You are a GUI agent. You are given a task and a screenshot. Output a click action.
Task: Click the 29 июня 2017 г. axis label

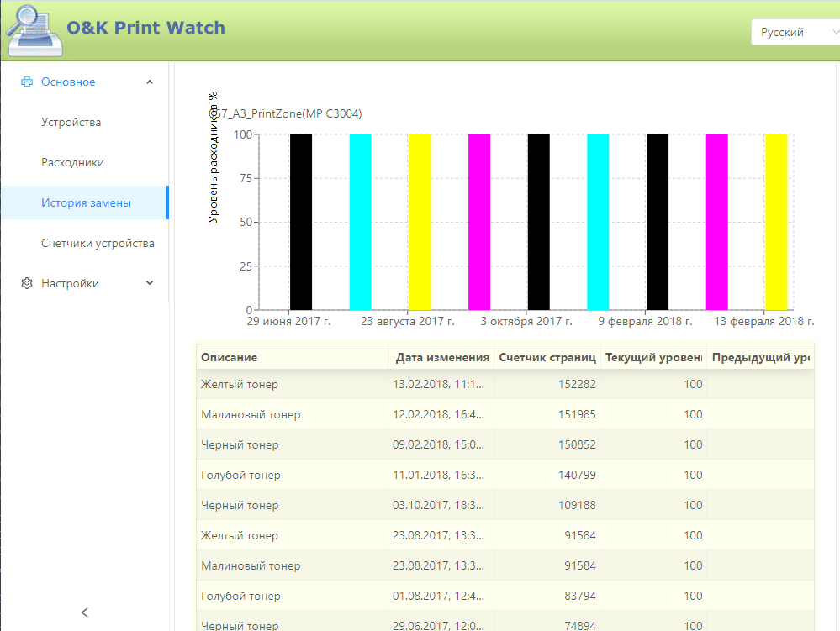(x=288, y=321)
